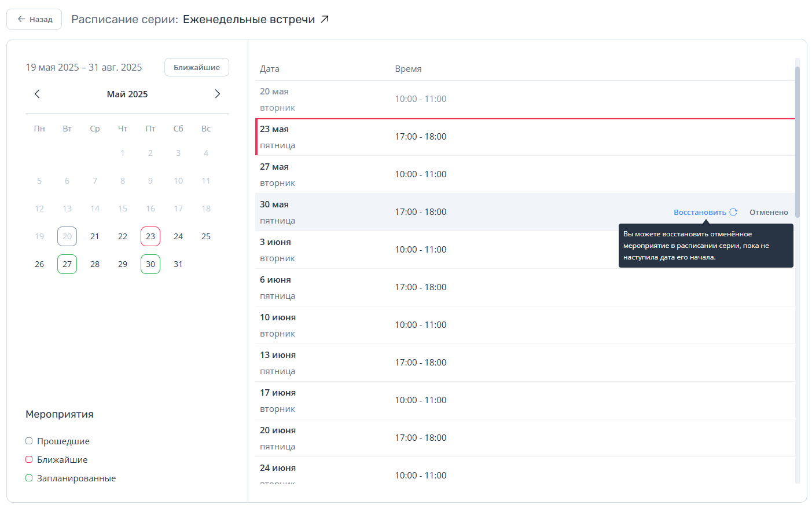Screen dimensions: 812x508
Task: Open the 20 июня schedule row
Action: pos(525,438)
